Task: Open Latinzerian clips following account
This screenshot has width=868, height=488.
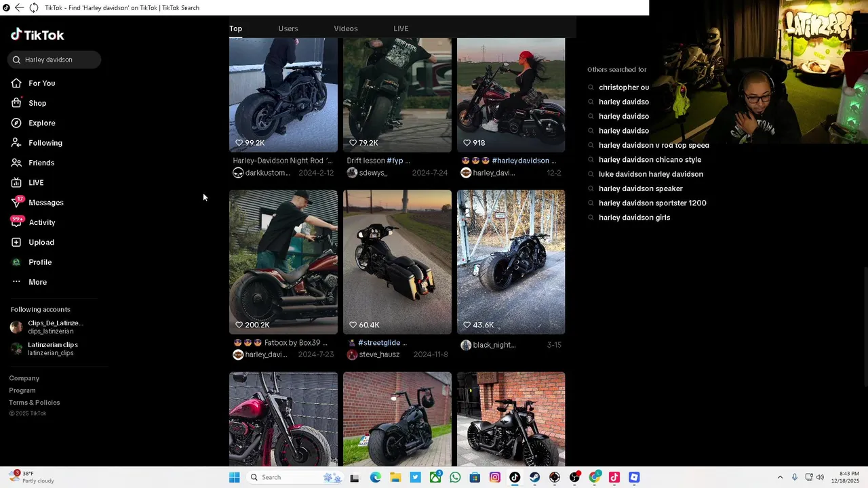Action: (45, 348)
